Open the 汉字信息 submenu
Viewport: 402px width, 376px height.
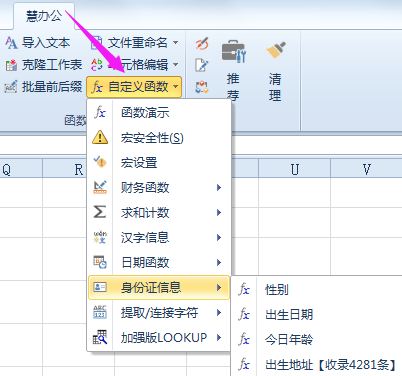[159, 237]
